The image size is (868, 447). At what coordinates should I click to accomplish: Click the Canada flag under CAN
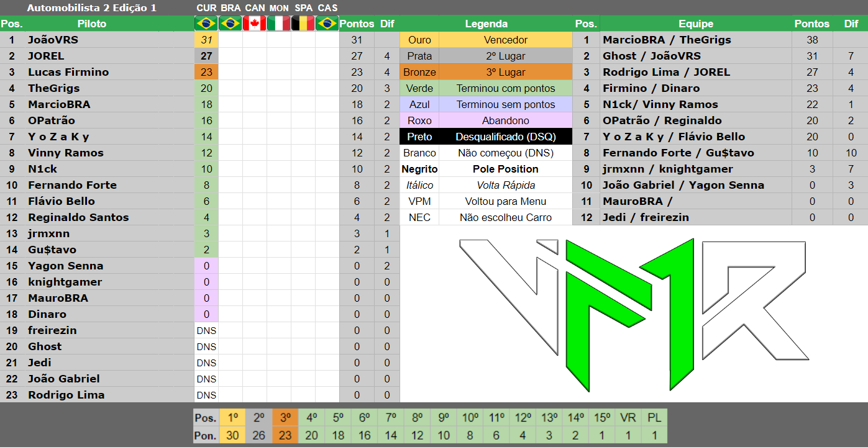pyautogui.click(x=255, y=24)
